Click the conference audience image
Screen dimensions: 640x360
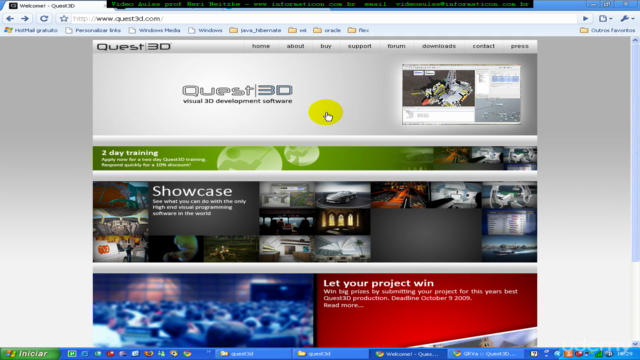click(x=203, y=310)
